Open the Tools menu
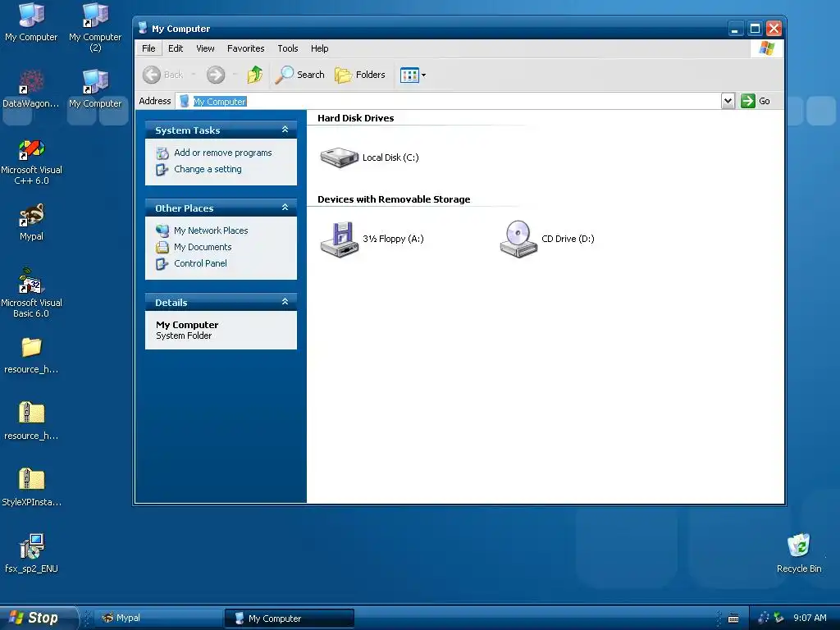Viewport: 840px width, 630px height. (x=288, y=48)
